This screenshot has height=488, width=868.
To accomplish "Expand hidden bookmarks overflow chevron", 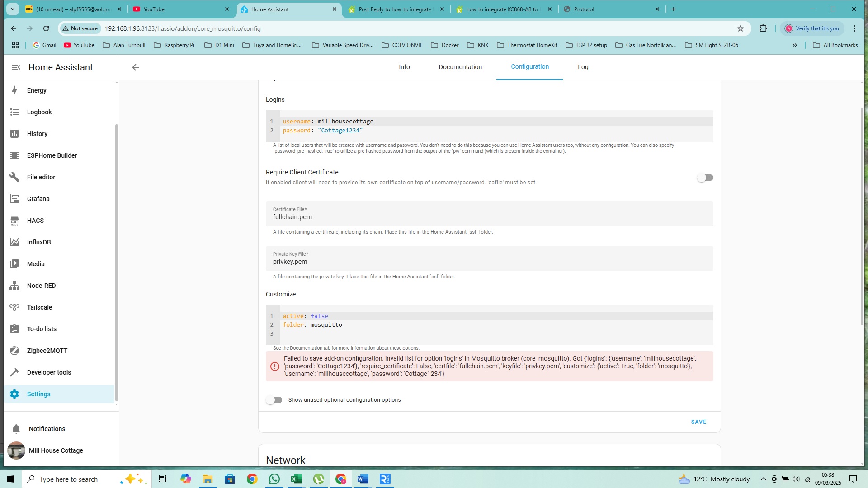I will (x=794, y=45).
